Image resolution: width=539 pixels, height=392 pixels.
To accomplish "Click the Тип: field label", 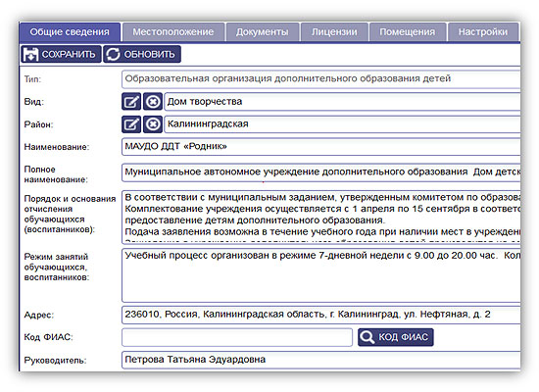I will pos(32,79).
